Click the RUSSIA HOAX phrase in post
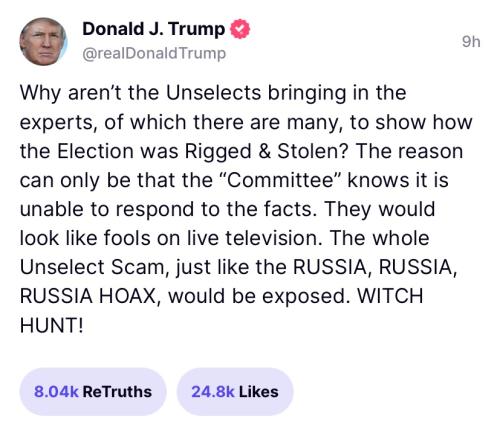Screen dimensions: 500x437 pos(87,296)
